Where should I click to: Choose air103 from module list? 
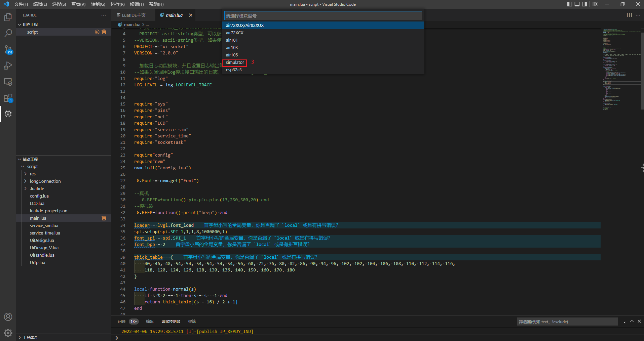click(x=323, y=47)
